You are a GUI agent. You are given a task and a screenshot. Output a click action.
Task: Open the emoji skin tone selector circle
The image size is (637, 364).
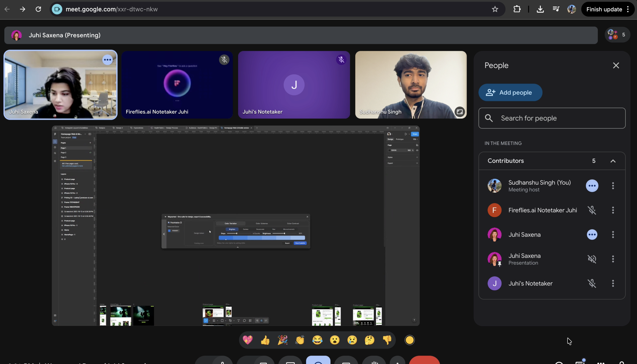pyautogui.click(x=409, y=340)
